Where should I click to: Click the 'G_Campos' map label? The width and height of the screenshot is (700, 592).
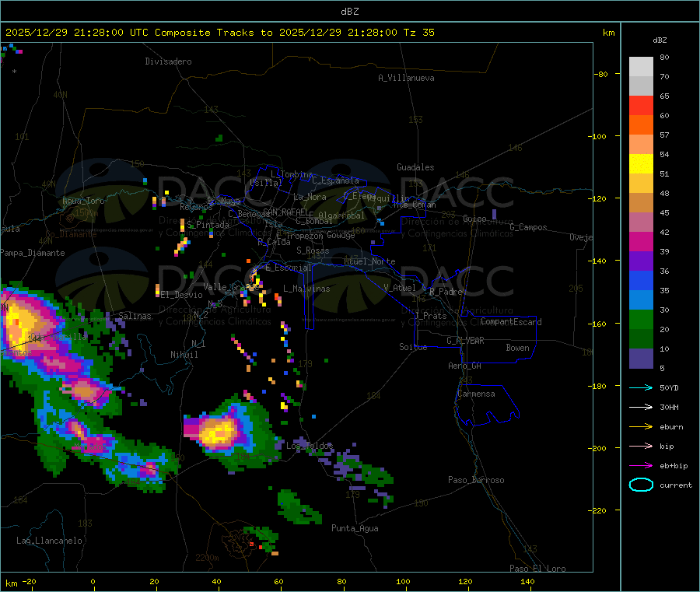point(528,227)
